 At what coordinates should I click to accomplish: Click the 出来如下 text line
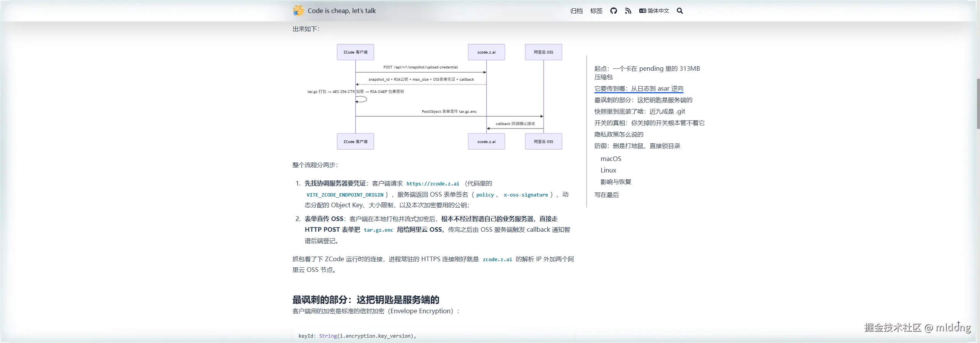(x=306, y=29)
